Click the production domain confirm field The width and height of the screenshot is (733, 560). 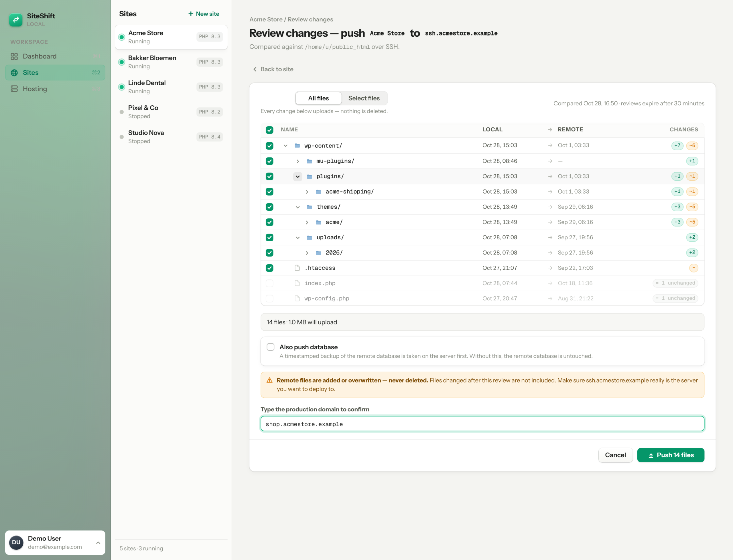point(482,424)
